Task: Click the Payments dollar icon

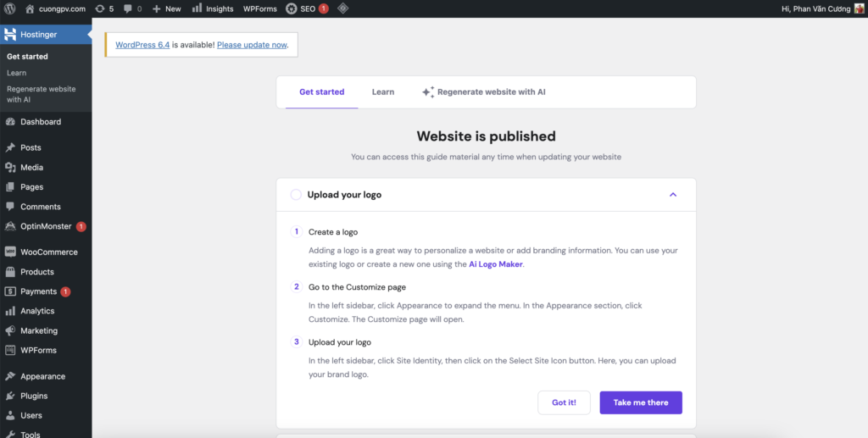Action: pyautogui.click(x=10, y=291)
